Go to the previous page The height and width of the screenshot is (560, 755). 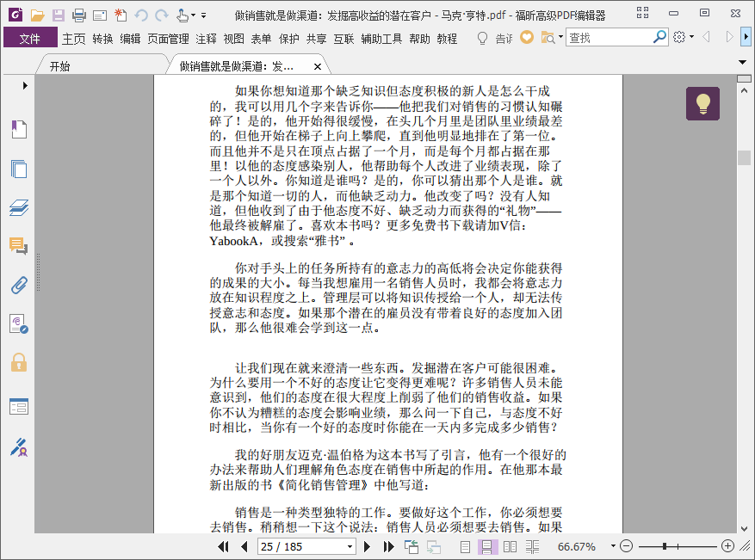click(x=244, y=546)
